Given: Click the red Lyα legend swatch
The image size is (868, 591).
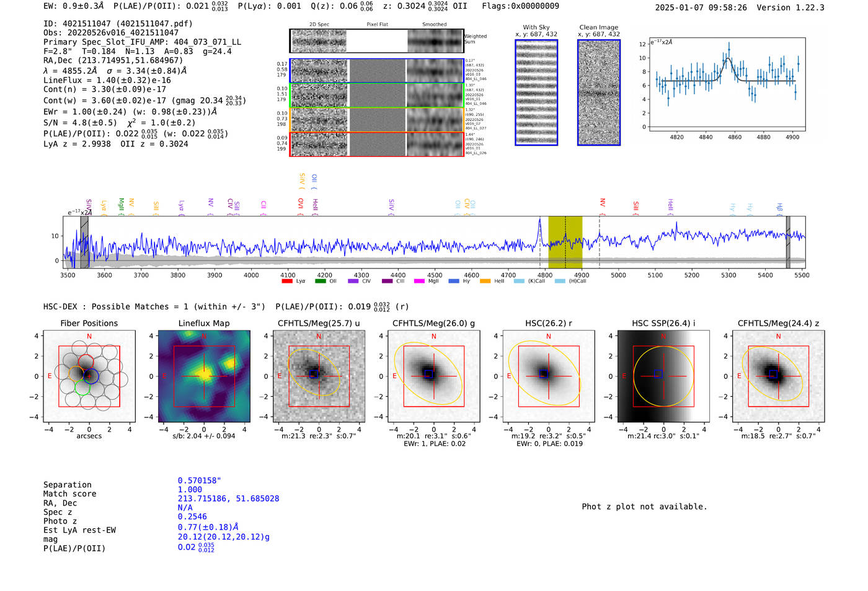Looking at the screenshot, I should point(286,281).
